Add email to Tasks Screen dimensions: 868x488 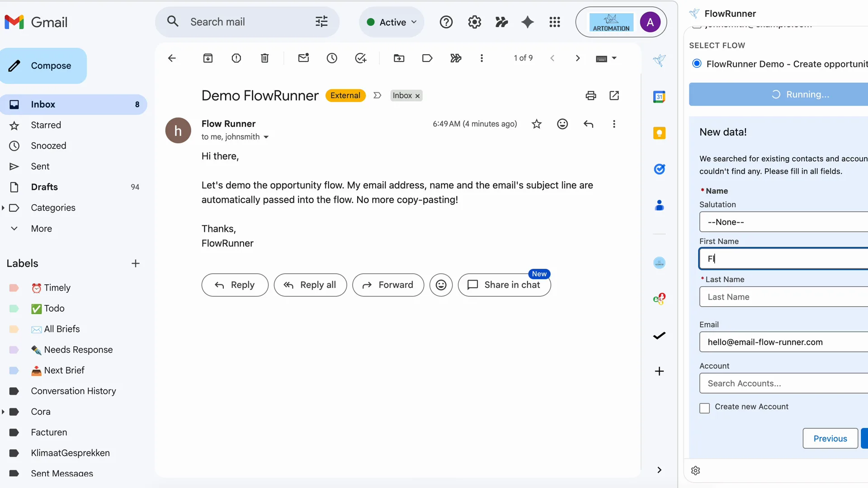[x=361, y=58]
